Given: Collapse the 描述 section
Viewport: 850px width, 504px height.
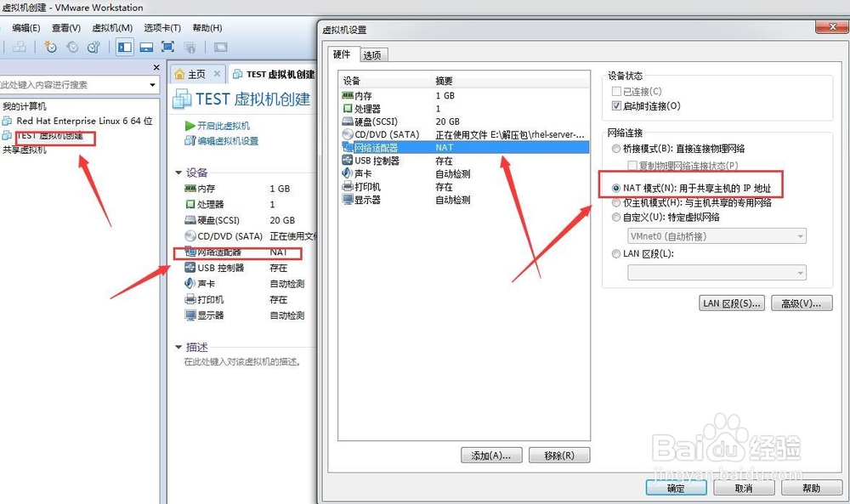Looking at the screenshot, I should click(178, 347).
